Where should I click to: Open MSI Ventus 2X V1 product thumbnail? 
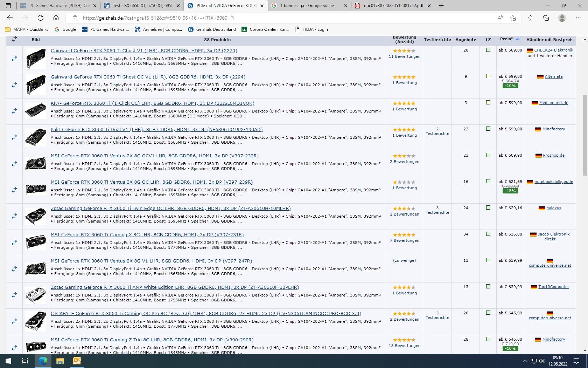point(36,269)
